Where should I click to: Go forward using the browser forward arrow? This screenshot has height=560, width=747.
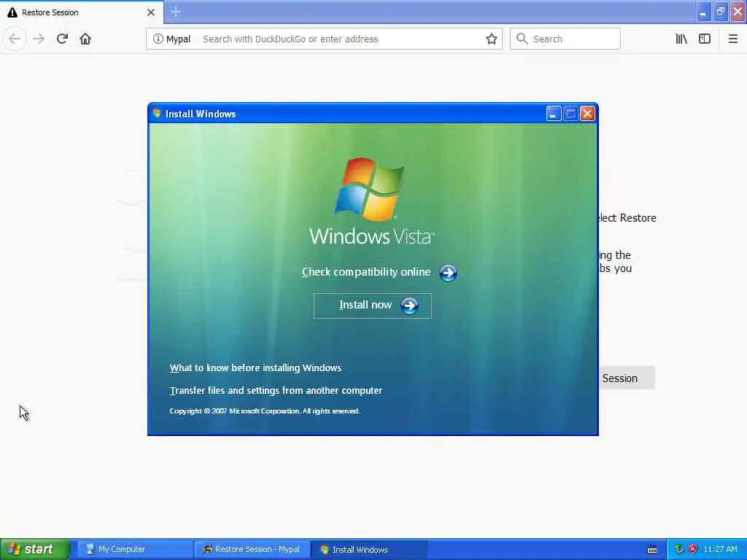(39, 39)
